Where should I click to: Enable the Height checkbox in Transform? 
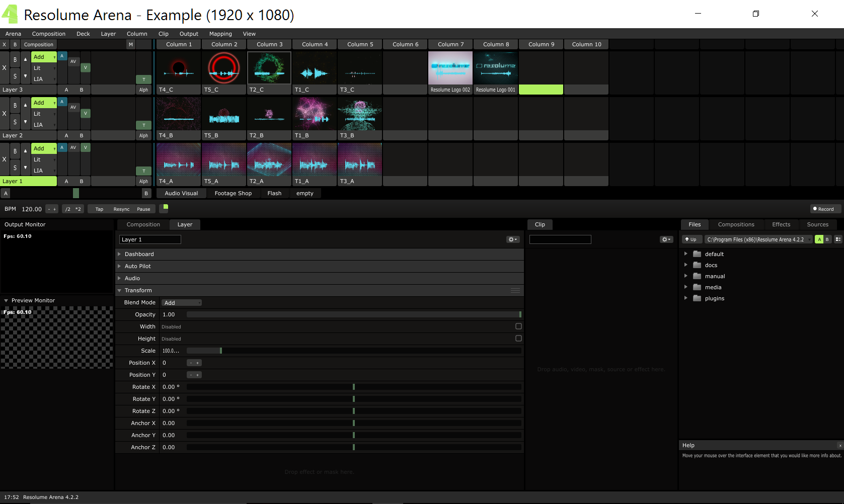tap(518, 339)
